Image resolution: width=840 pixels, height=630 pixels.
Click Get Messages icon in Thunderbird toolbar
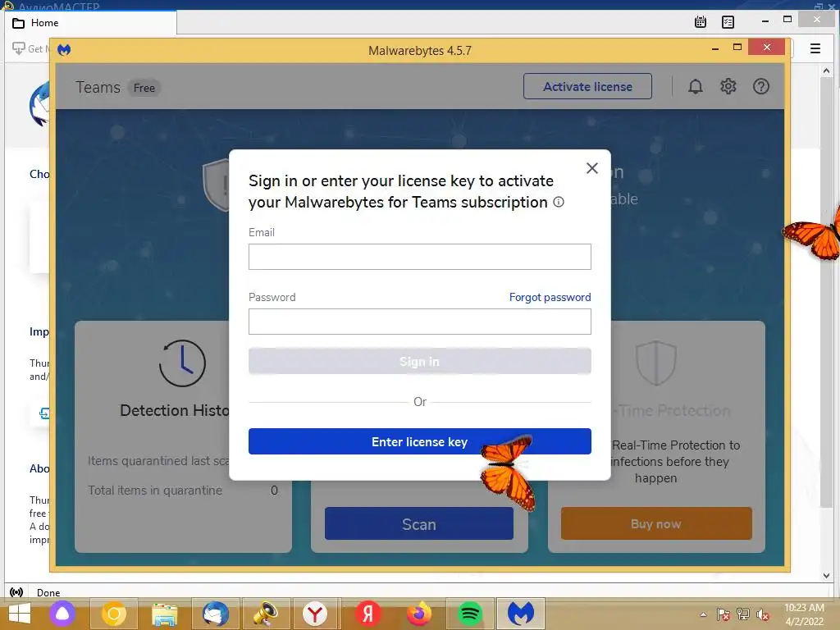19,48
